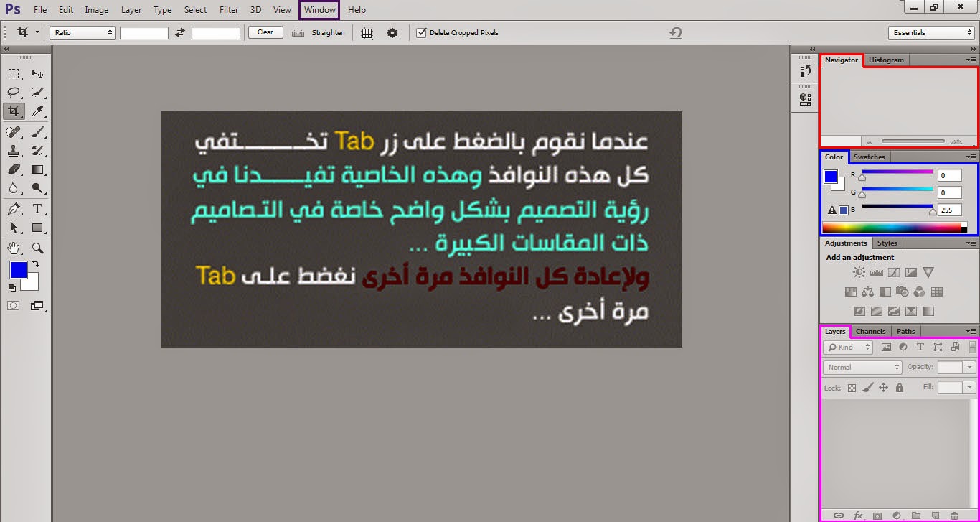
Task: Reset default foreground and background colors
Action: [12, 287]
